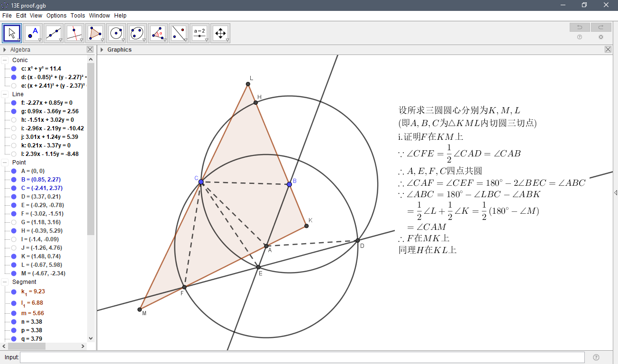
Task: Click the input bar Help question mark
Action: pos(596,357)
